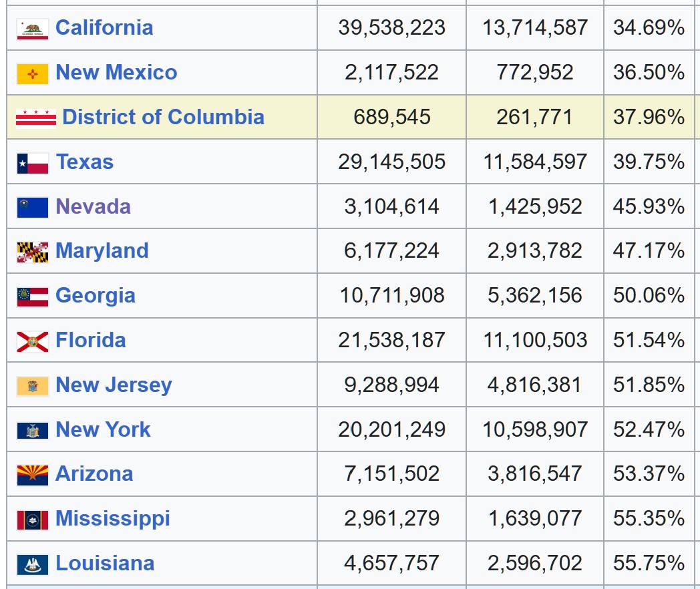Select the value 1,425,952
700x589 pixels.
pyautogui.click(x=535, y=206)
